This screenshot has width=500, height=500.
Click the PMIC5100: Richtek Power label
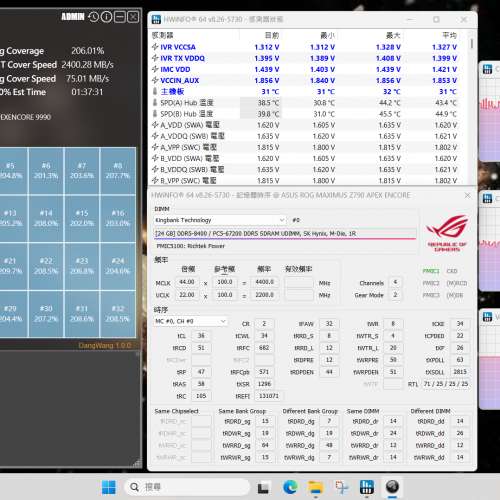pos(190,246)
